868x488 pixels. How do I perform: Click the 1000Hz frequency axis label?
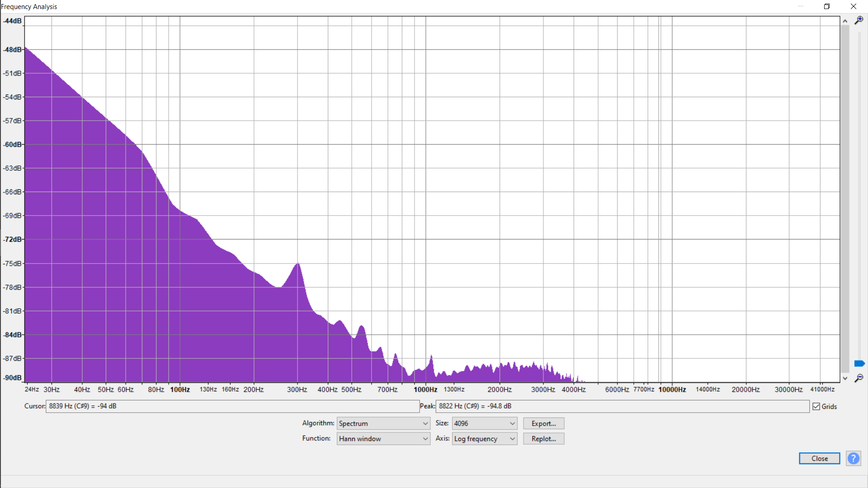click(x=425, y=389)
